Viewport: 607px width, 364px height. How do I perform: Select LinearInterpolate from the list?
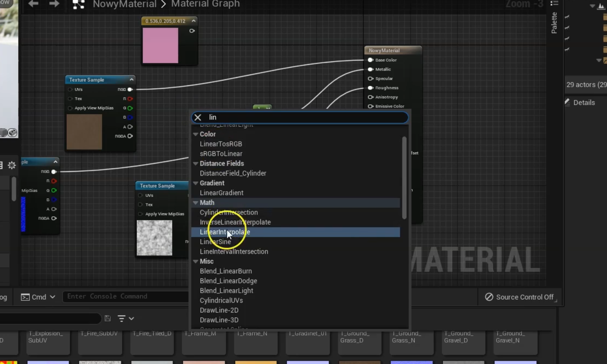[225, 232]
